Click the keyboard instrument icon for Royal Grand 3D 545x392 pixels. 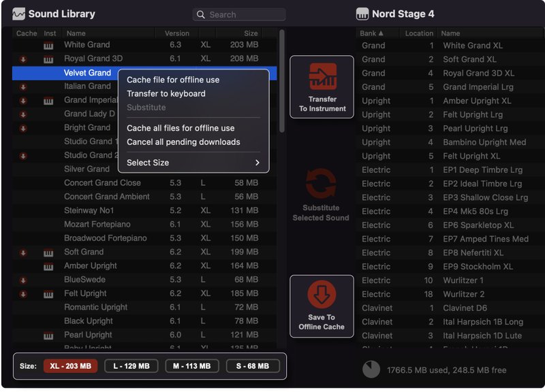48,59
